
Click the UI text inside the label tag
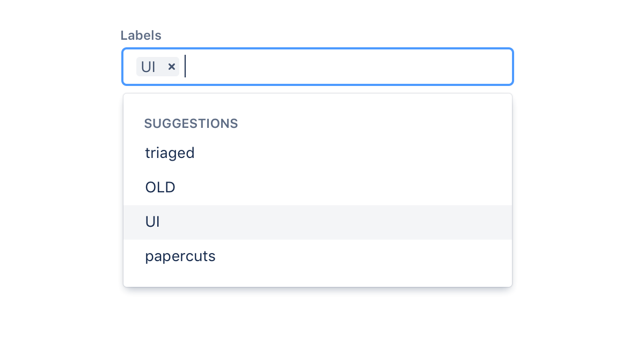coord(148,67)
